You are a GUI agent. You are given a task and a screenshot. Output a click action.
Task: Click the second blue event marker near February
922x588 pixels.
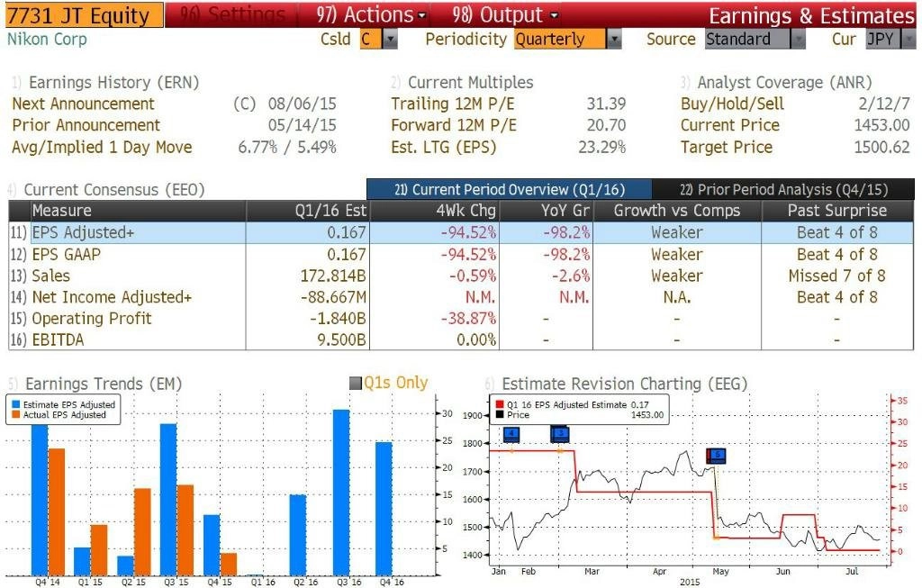(x=560, y=435)
